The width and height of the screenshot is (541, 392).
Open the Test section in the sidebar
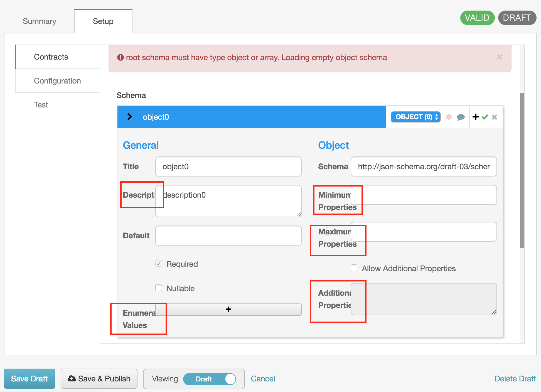pos(41,105)
